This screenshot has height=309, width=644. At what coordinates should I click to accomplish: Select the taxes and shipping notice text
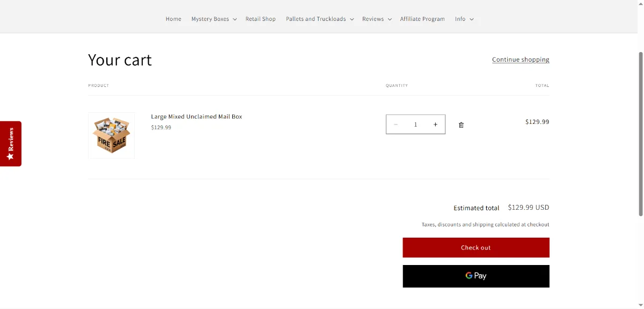point(485,225)
